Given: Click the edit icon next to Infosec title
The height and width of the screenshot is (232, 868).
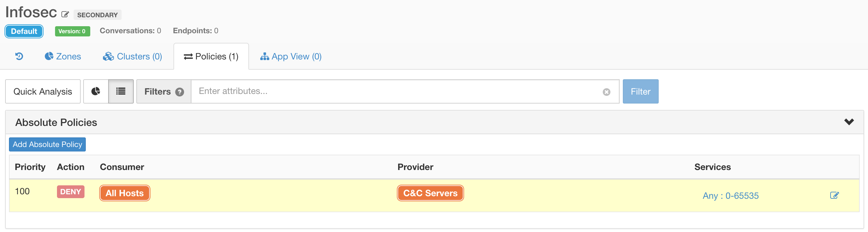Looking at the screenshot, I should click(x=65, y=14).
